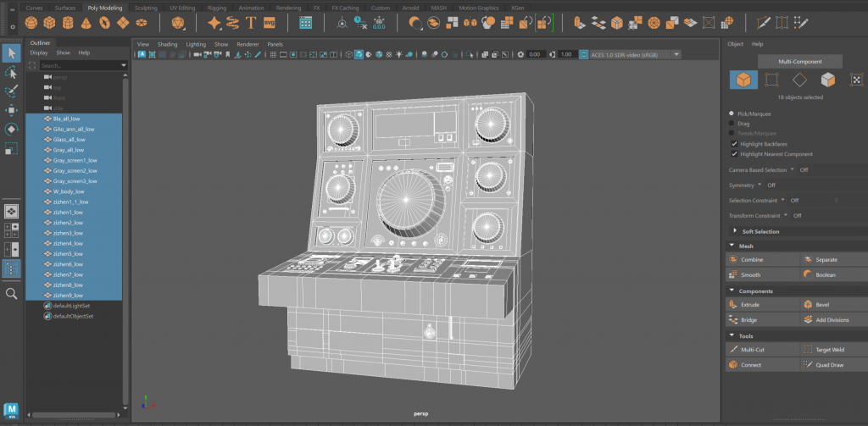Toggle the Highlight Backfaces checkbox
The width and height of the screenshot is (868, 426).
point(735,144)
